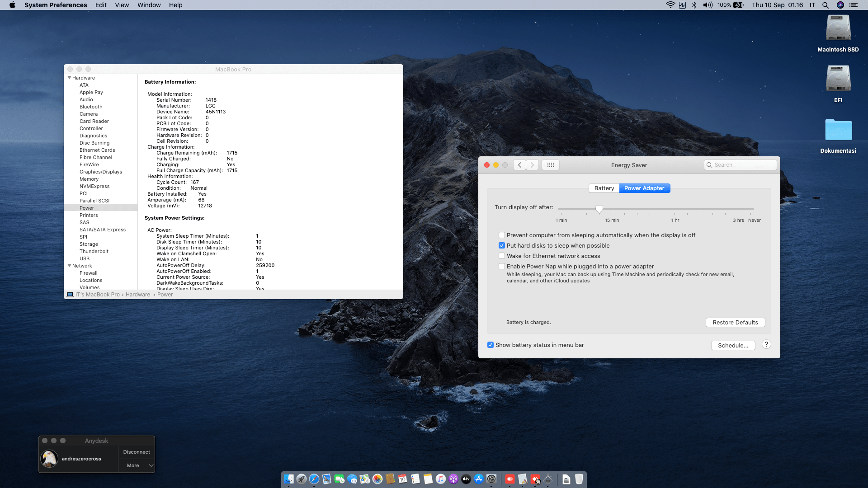
Task: Enable Wake for Ethernet network access
Action: [x=502, y=256]
